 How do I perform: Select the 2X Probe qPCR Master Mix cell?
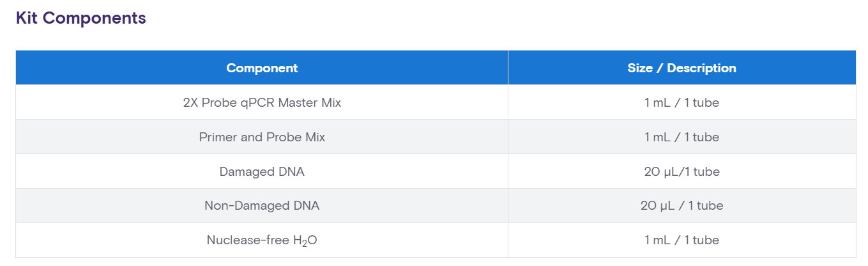262,102
